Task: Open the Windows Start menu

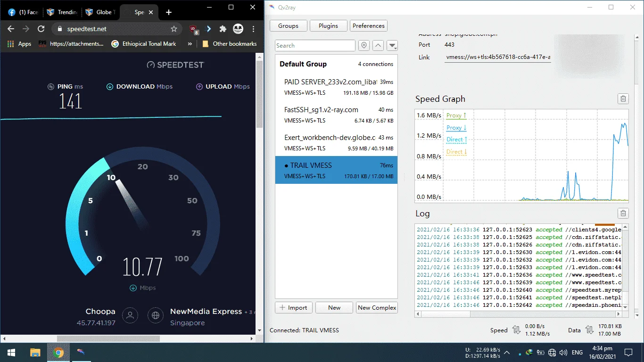Action: tap(11, 352)
